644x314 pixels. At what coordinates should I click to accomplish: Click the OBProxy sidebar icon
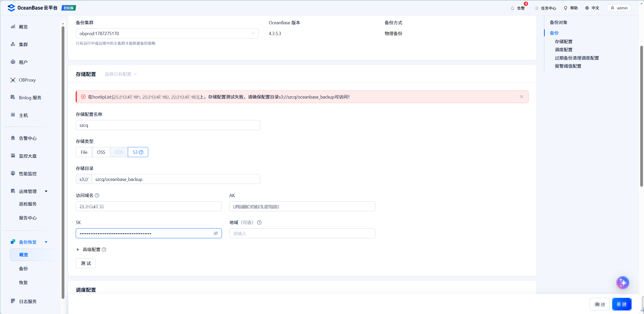13,80
